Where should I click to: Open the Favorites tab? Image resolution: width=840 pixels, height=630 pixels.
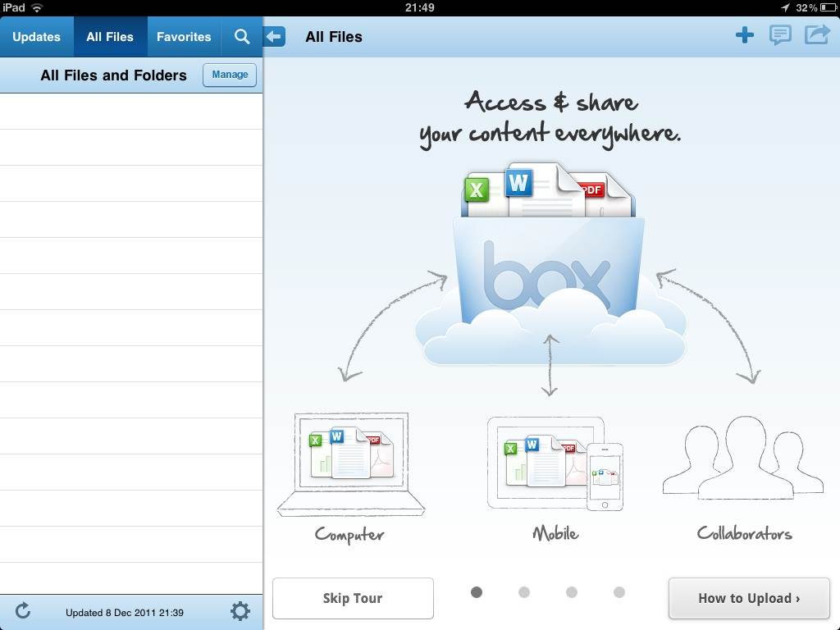184,37
